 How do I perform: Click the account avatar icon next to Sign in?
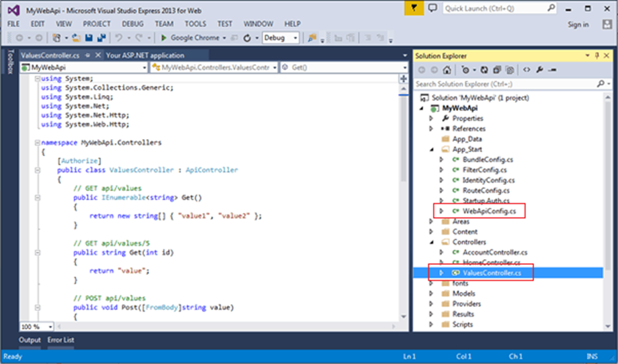[607, 24]
